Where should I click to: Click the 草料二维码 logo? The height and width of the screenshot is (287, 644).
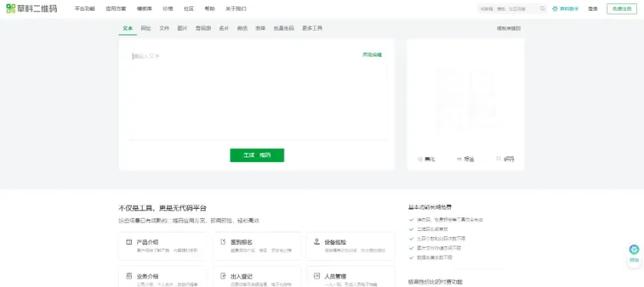click(x=31, y=8)
